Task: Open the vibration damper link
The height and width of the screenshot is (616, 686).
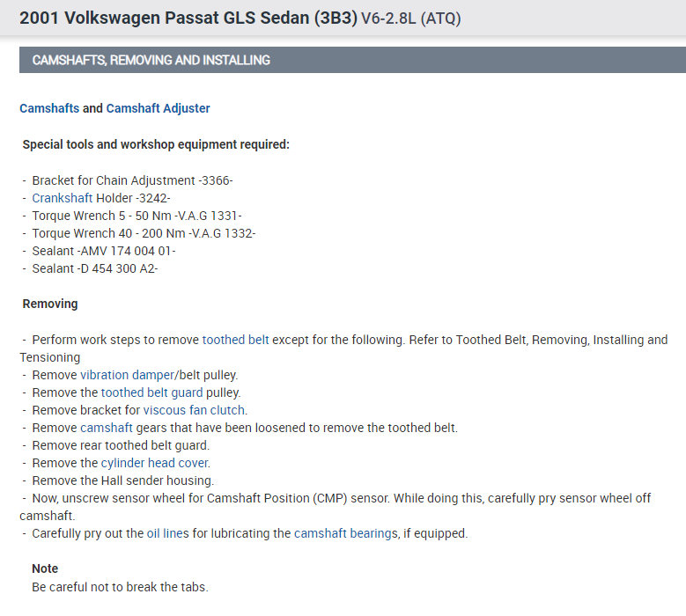Action: click(128, 375)
